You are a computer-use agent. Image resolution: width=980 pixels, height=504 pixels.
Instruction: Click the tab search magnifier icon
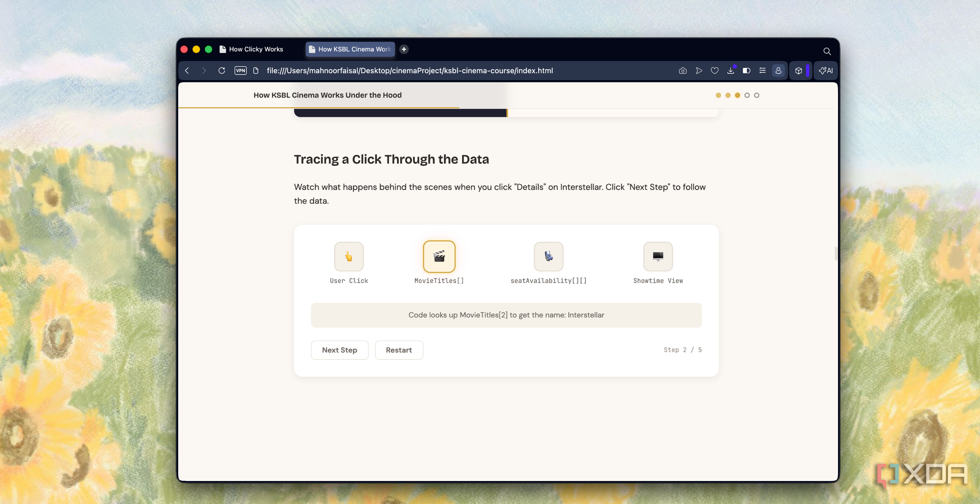coord(827,51)
